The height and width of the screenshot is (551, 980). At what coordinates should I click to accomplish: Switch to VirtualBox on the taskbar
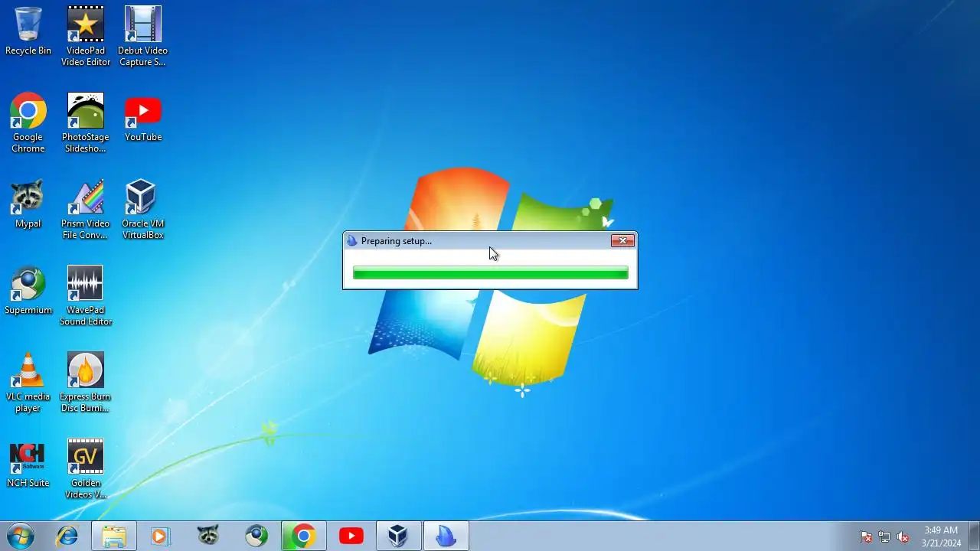click(398, 536)
